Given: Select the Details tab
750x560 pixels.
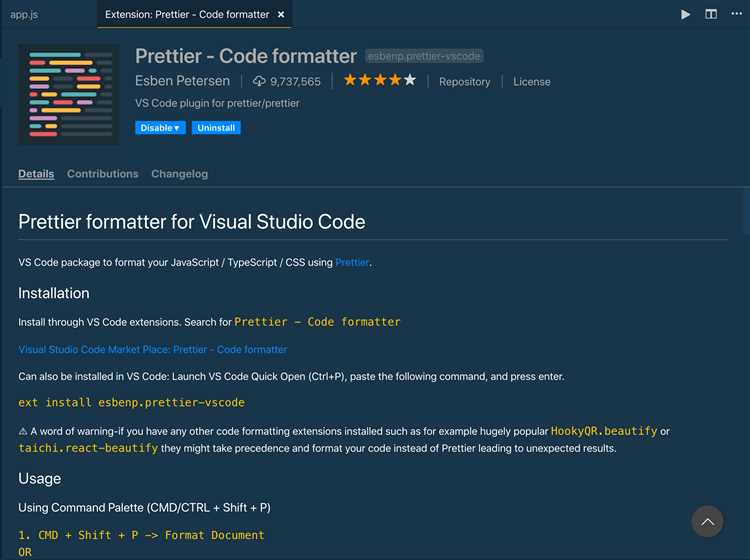Looking at the screenshot, I should (36, 174).
